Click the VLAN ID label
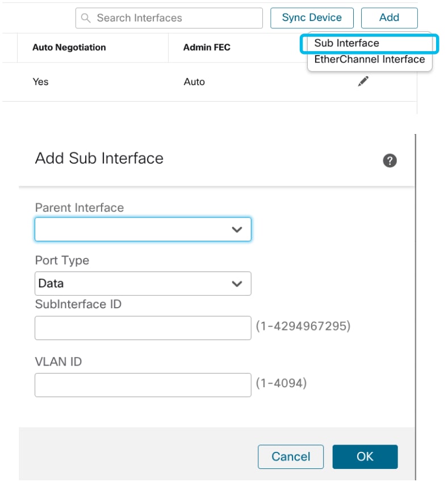The image size is (448, 490). coord(58,362)
